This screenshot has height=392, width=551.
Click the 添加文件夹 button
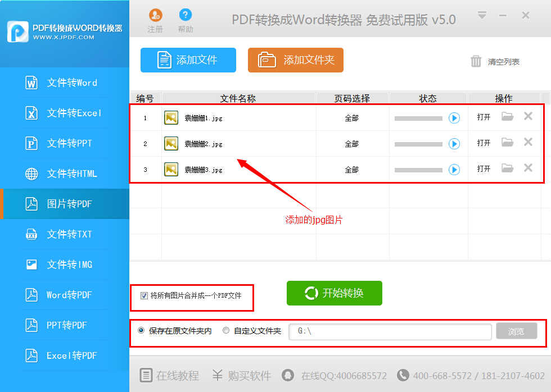pyautogui.click(x=296, y=60)
